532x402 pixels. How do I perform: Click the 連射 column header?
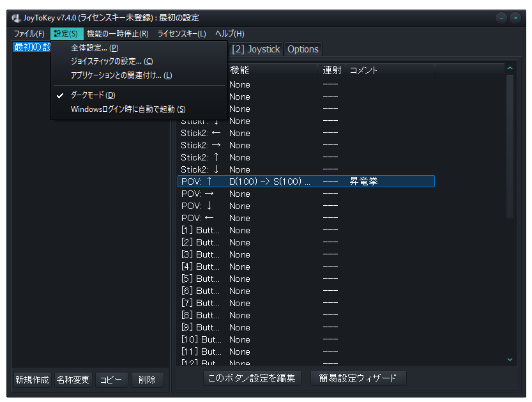coord(332,70)
